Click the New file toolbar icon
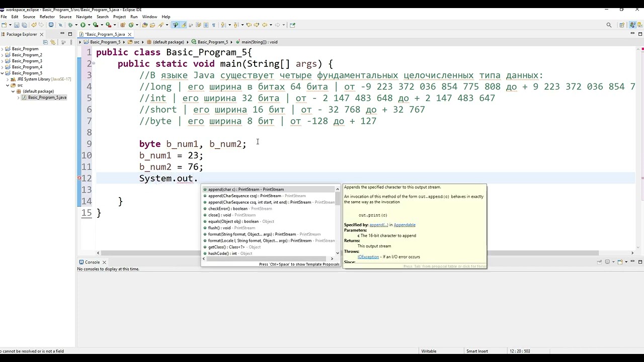The width and height of the screenshot is (644, 362). tap(4, 25)
